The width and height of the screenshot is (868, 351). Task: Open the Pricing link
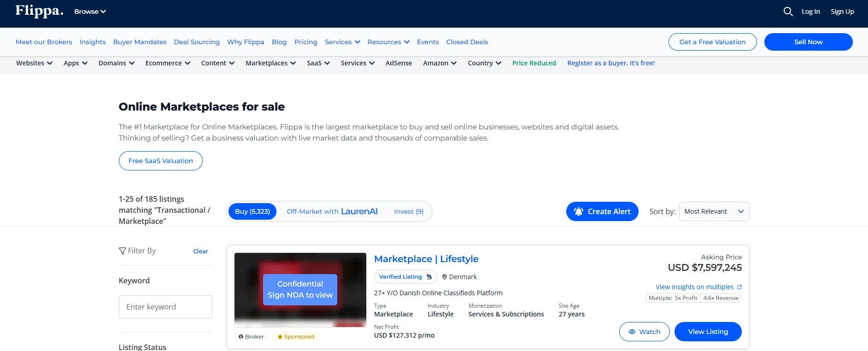[x=306, y=42]
